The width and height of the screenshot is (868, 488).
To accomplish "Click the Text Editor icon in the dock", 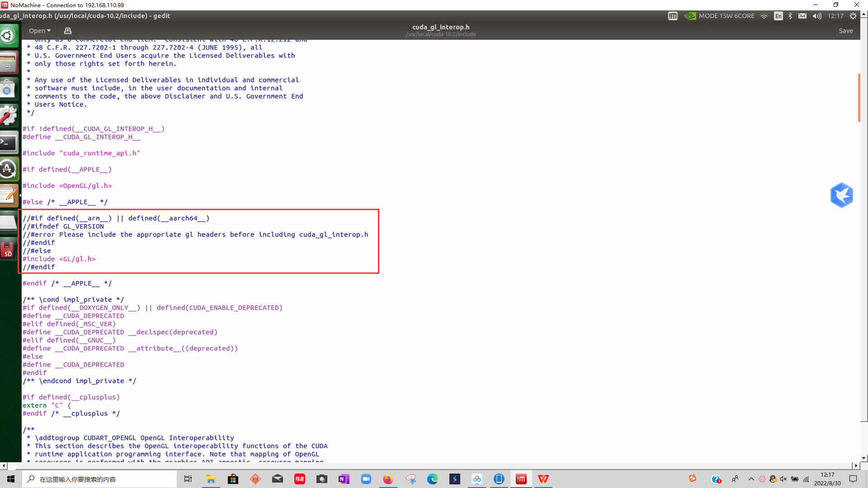I will click(x=9, y=195).
